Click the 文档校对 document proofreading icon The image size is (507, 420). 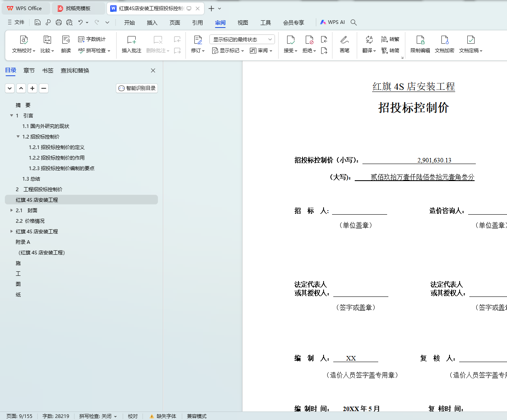(24, 40)
